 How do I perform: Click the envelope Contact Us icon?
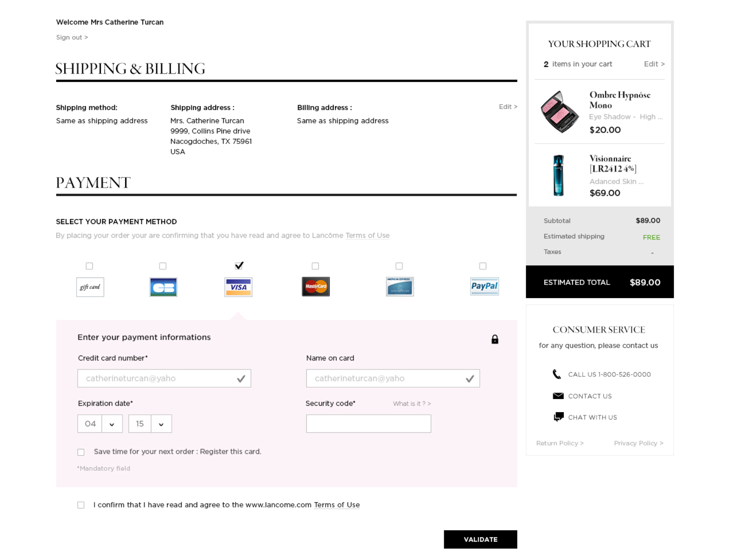pyautogui.click(x=558, y=396)
